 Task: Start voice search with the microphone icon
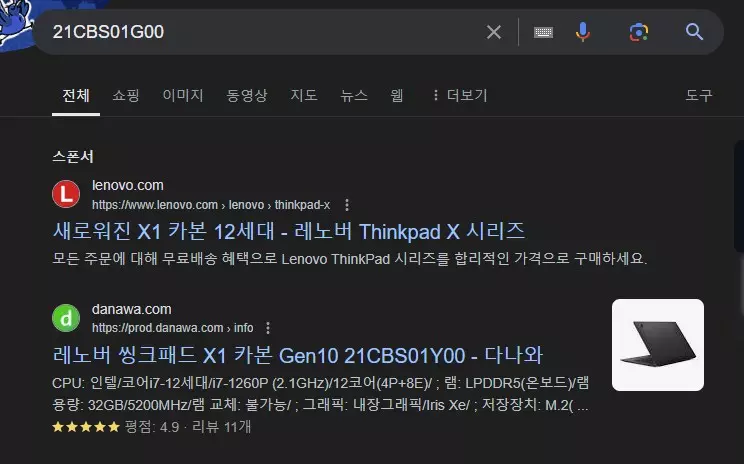click(583, 32)
